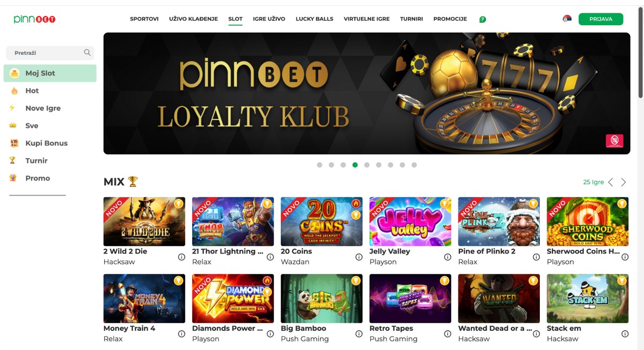Go to next MIX games with right arrow

[624, 182]
